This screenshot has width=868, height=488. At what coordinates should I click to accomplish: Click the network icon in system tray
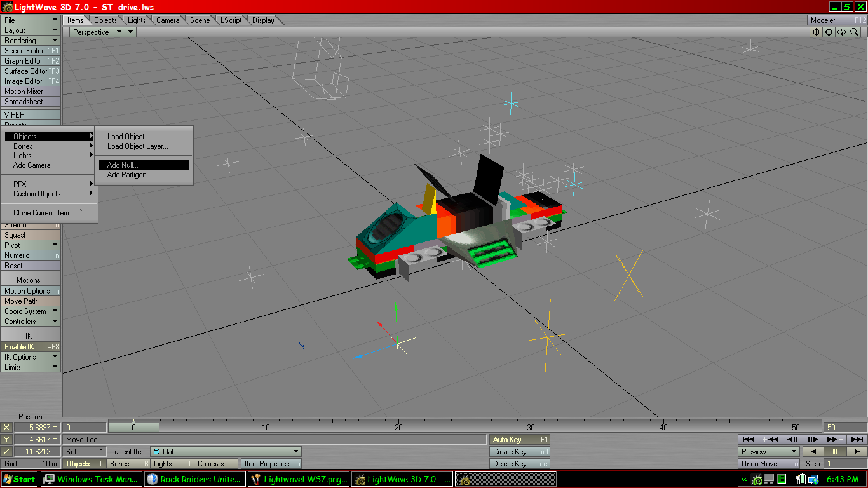click(x=813, y=479)
